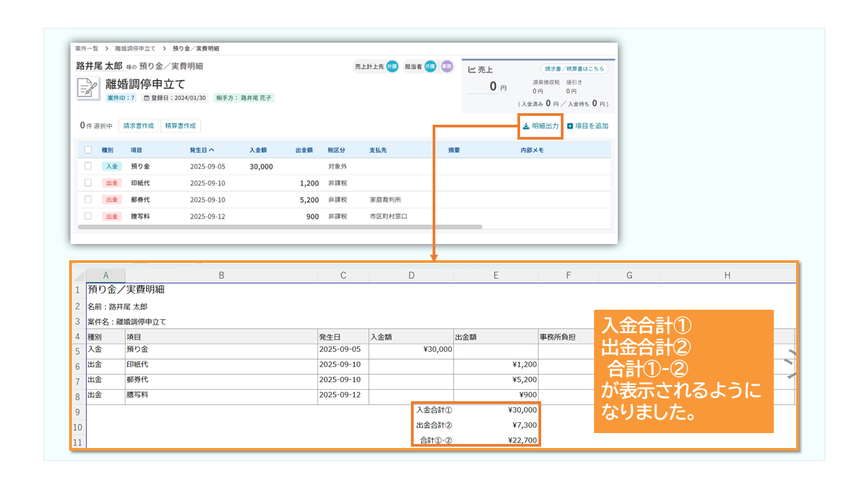The image size is (868, 488).
Task: Select the 印紙代 row checkbox
Action: 87,182
